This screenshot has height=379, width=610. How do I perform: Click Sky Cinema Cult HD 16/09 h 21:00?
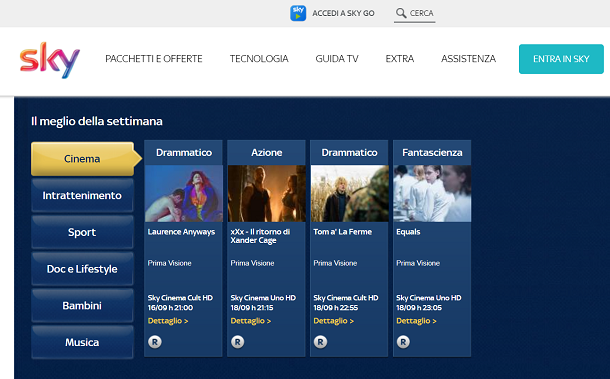tap(180, 303)
